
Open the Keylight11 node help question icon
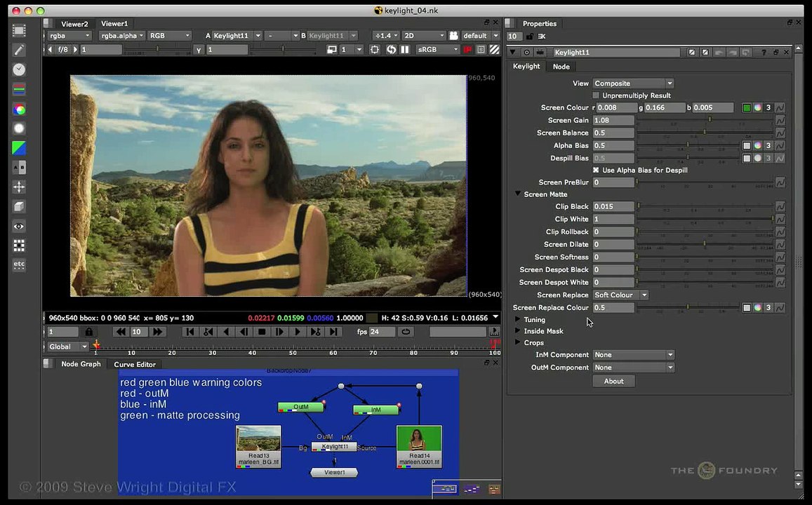point(764,53)
